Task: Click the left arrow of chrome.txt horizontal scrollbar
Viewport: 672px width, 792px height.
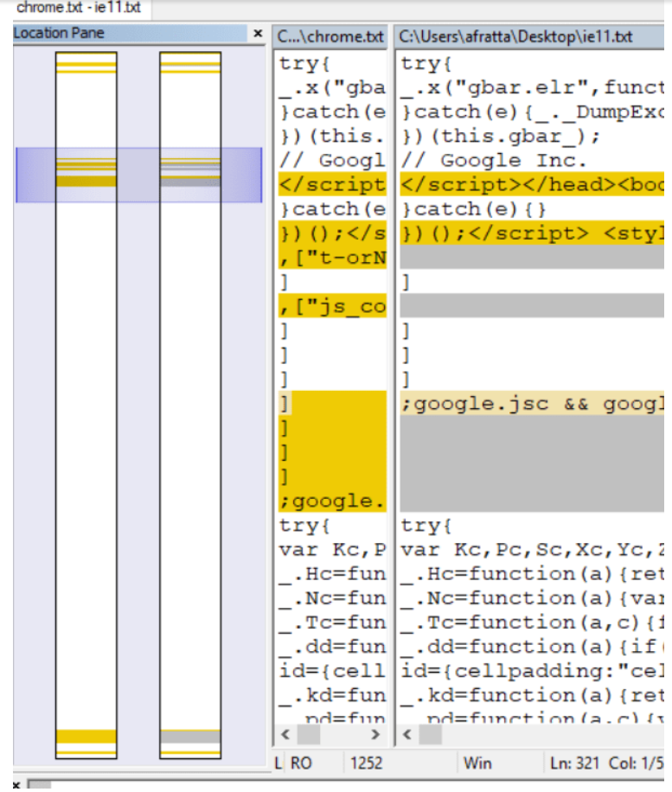Action: click(x=285, y=734)
